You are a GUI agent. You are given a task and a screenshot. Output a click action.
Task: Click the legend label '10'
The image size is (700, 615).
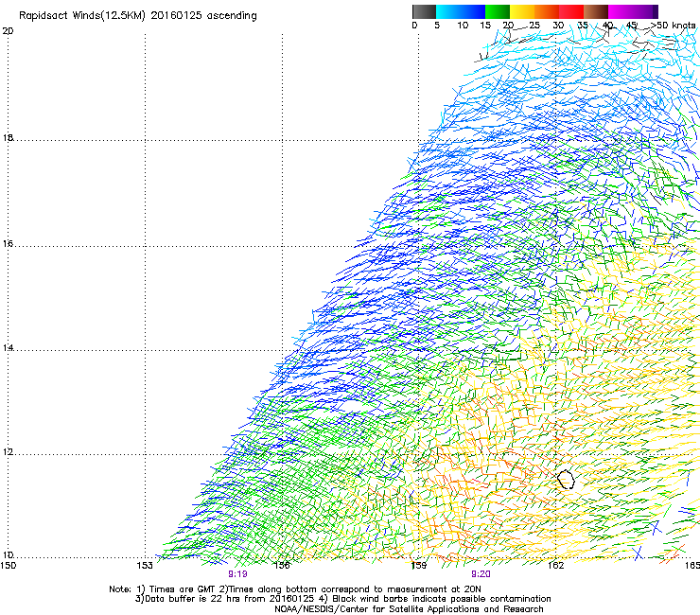pos(463,26)
